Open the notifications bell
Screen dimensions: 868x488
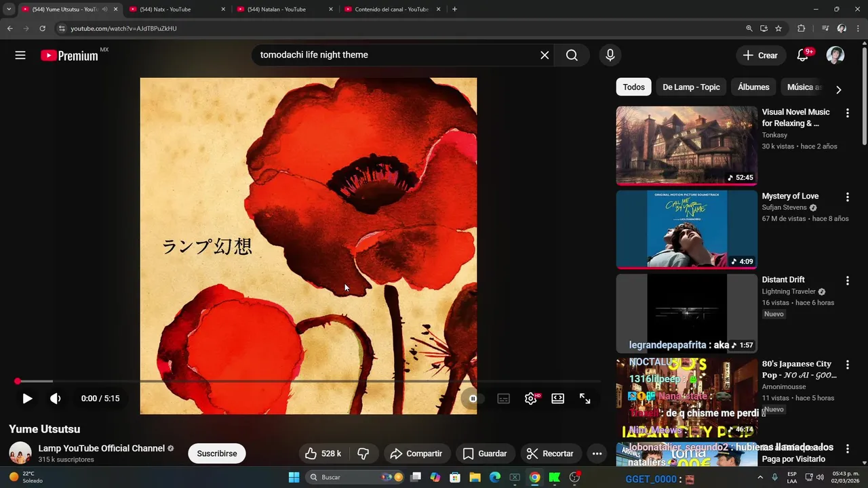[x=802, y=56]
